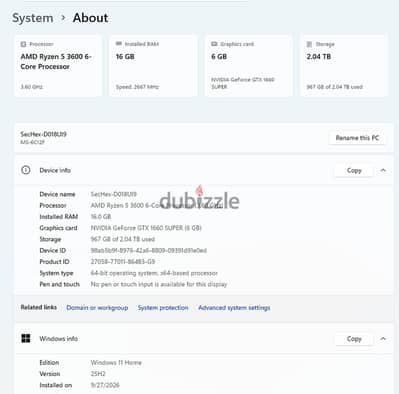Image resolution: width=399 pixels, height=394 pixels.
Task: Click the 'No pen or touch input' value
Action: [x=159, y=284]
